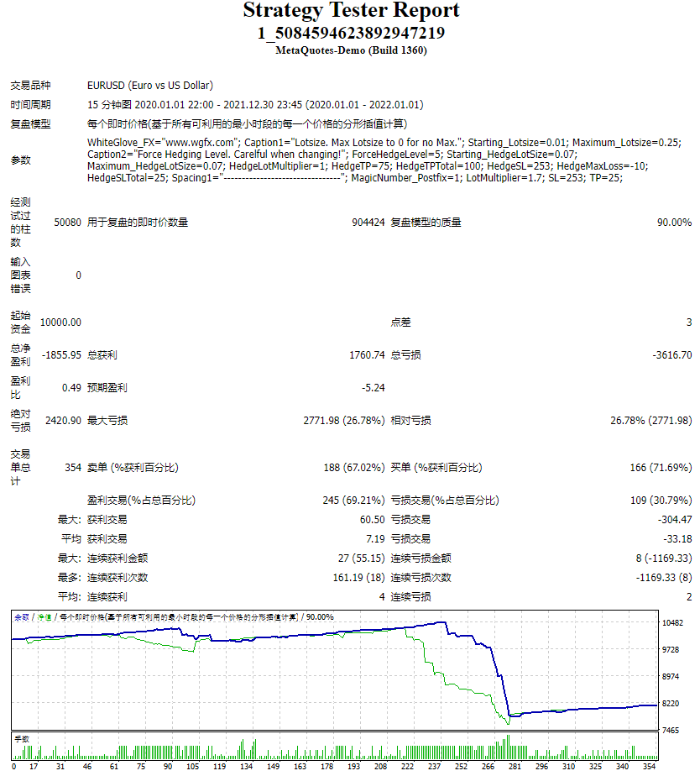Select the 15 minute period date range
Image resolution: width=700 pixels, height=776 pixels.
[255, 104]
